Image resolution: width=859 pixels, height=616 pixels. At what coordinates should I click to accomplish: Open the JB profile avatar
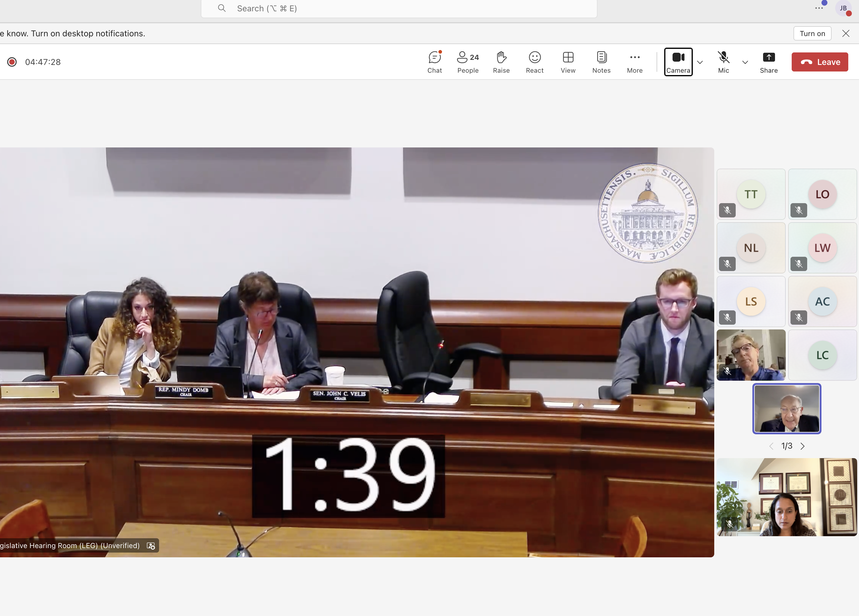click(x=843, y=8)
